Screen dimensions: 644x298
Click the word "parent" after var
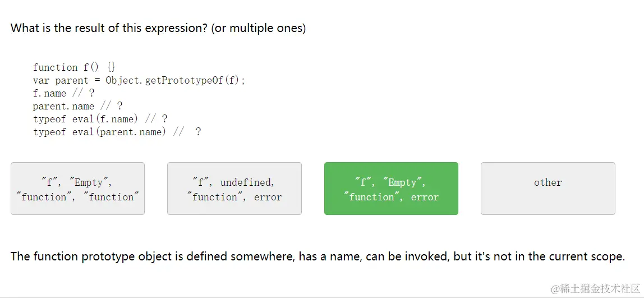coord(71,80)
